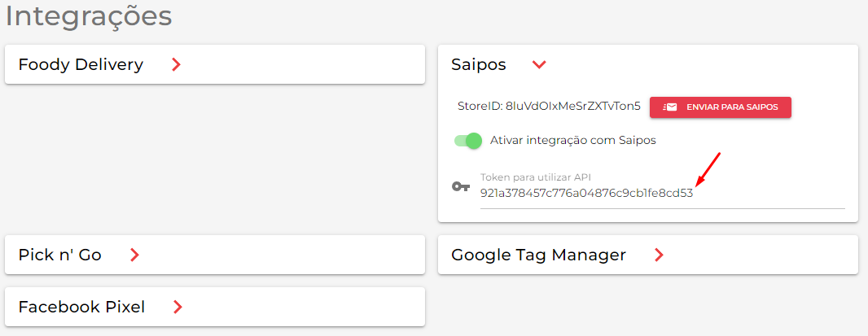Click the key icon beside API token
This screenshot has width=868, height=336.
click(x=461, y=187)
